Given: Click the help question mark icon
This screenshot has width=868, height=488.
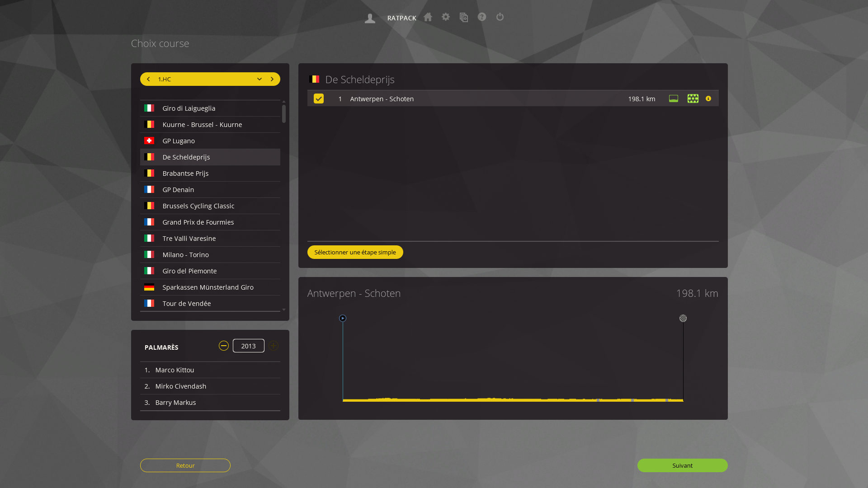Looking at the screenshot, I should click(481, 17).
